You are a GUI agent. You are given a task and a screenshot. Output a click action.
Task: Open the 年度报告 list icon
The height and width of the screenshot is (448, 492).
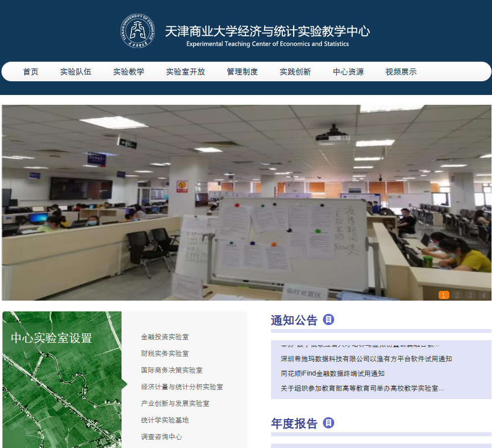point(328,423)
